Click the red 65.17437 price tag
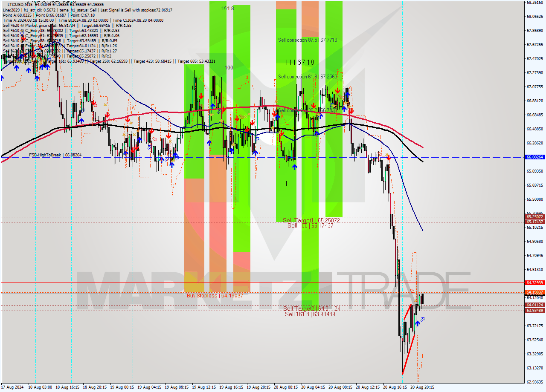 click(x=535, y=222)
